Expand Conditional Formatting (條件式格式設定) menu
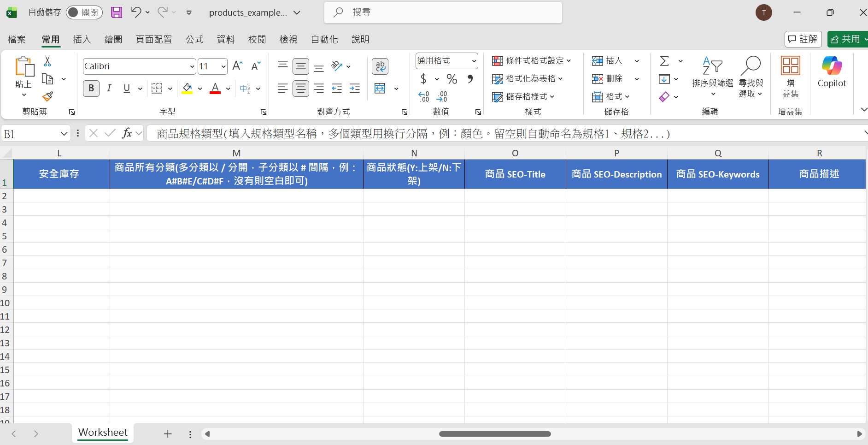This screenshot has height=445, width=868. click(531, 61)
